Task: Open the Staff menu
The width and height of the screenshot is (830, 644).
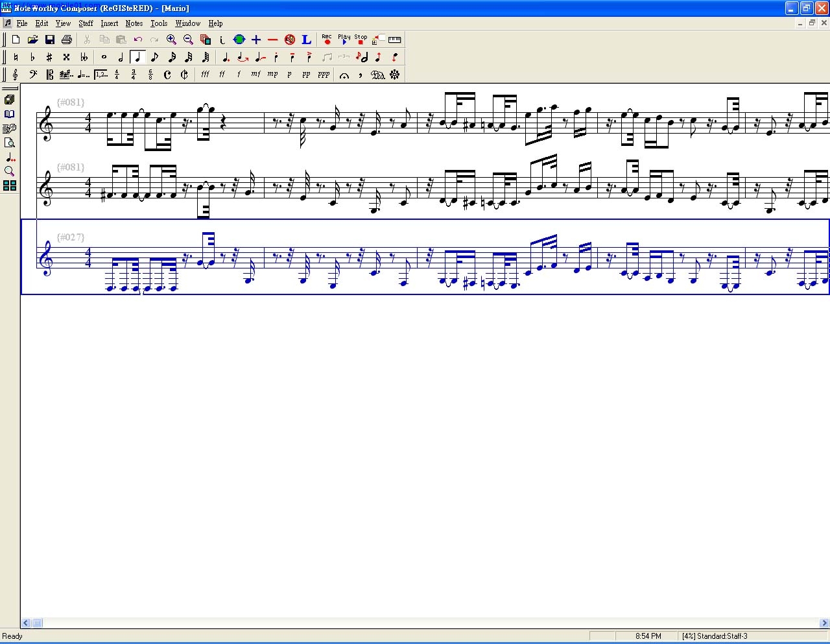Action: coord(86,23)
